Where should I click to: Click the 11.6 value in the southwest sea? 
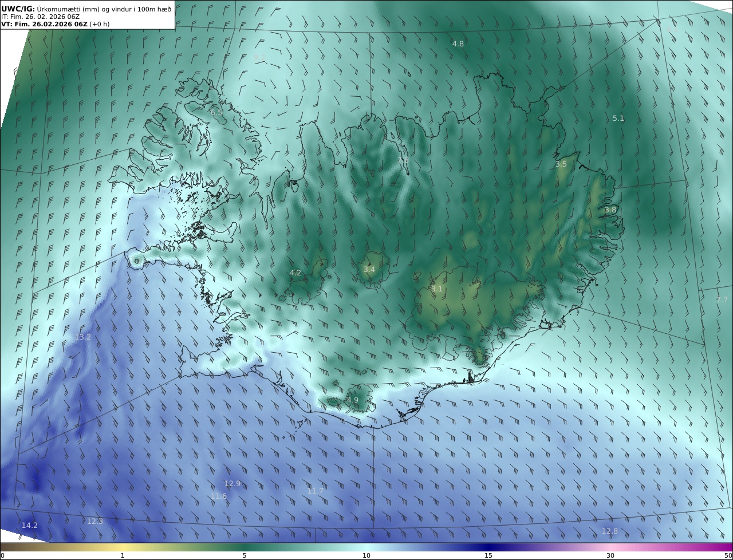point(219,496)
